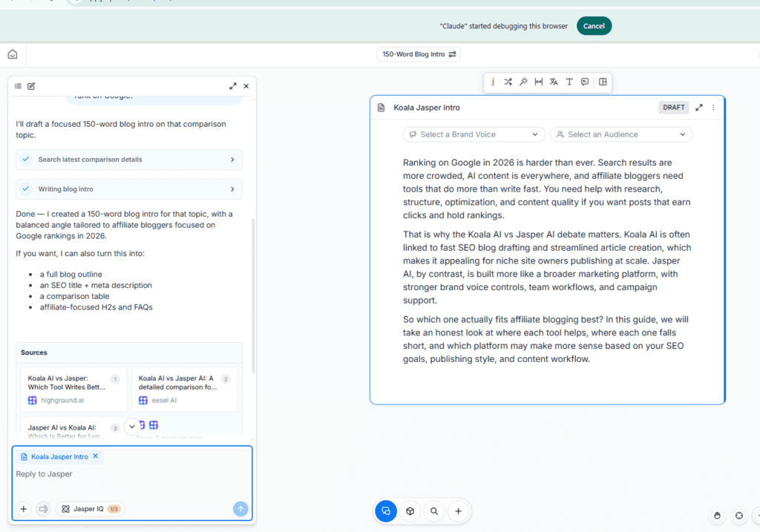Click 'an SEO title + meta description' text

[96, 286]
